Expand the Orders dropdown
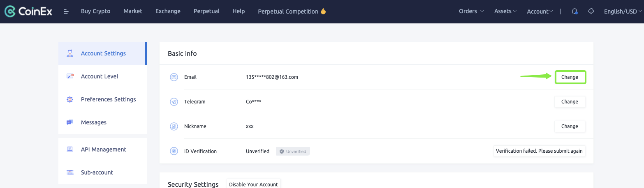644x188 pixels. point(471,11)
